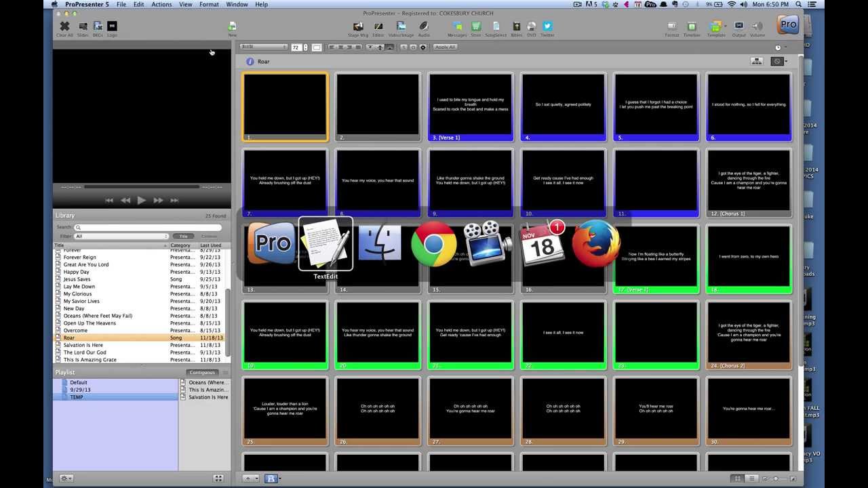Open the Format menu

pos(209,4)
